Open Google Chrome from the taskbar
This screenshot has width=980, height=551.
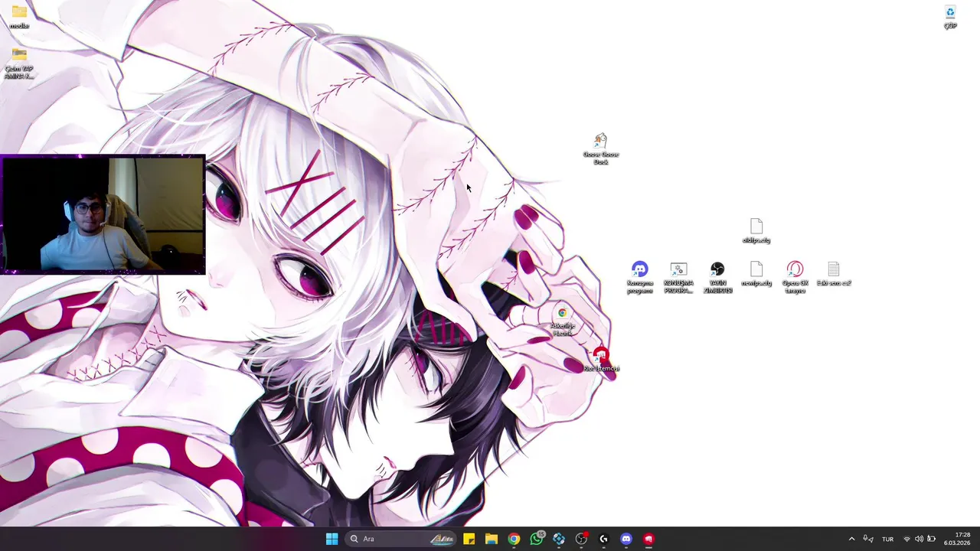(x=514, y=539)
